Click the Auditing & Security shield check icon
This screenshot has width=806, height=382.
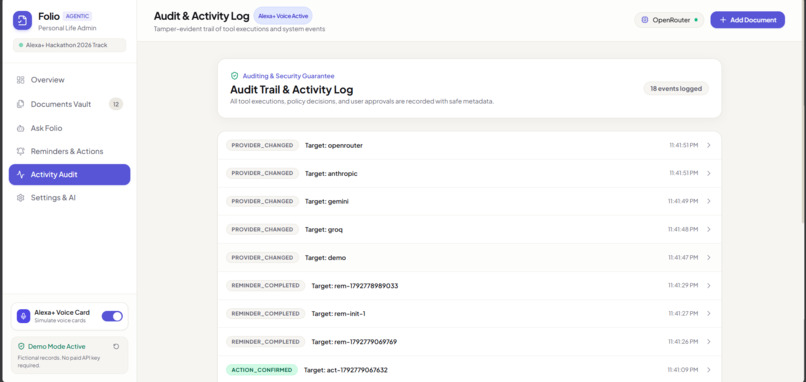coord(234,76)
